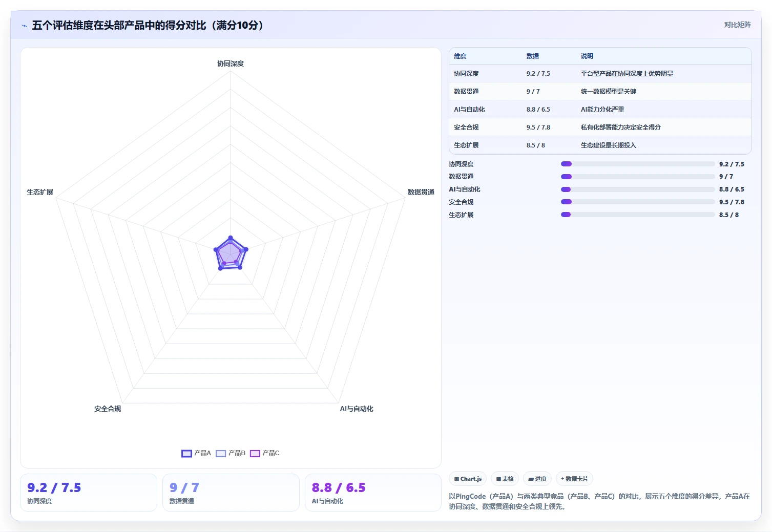Click the header icon left of the title
Screen dimensions: 772x532
coord(24,26)
